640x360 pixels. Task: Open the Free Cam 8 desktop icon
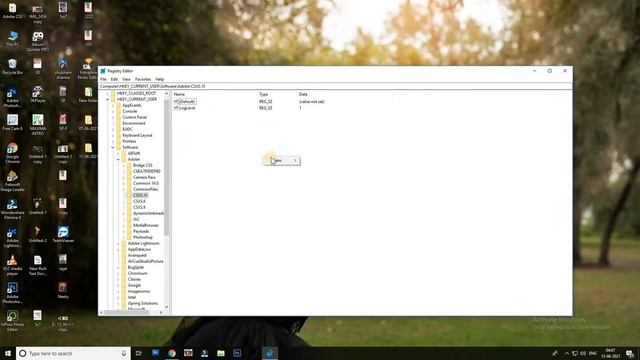(12, 122)
